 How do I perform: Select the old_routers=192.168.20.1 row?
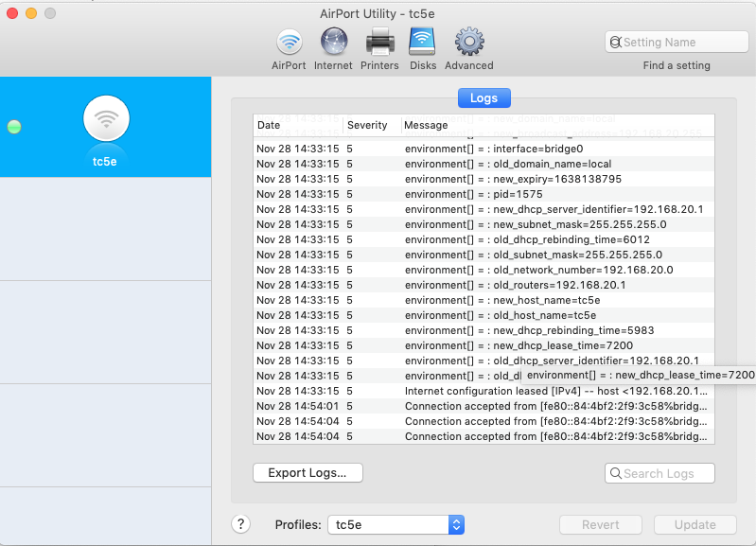tap(483, 285)
